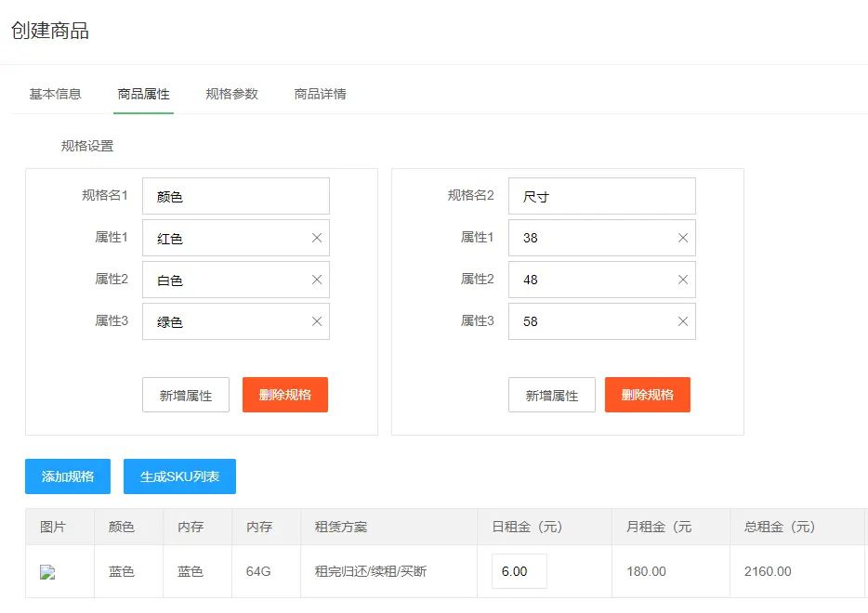This screenshot has width=868, height=613.
Task: Select the 商品属性 tab
Action: 143,94
